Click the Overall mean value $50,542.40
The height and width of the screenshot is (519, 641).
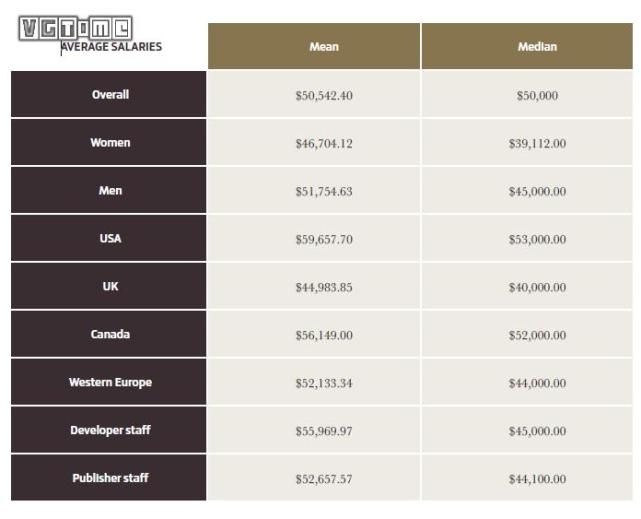click(324, 96)
